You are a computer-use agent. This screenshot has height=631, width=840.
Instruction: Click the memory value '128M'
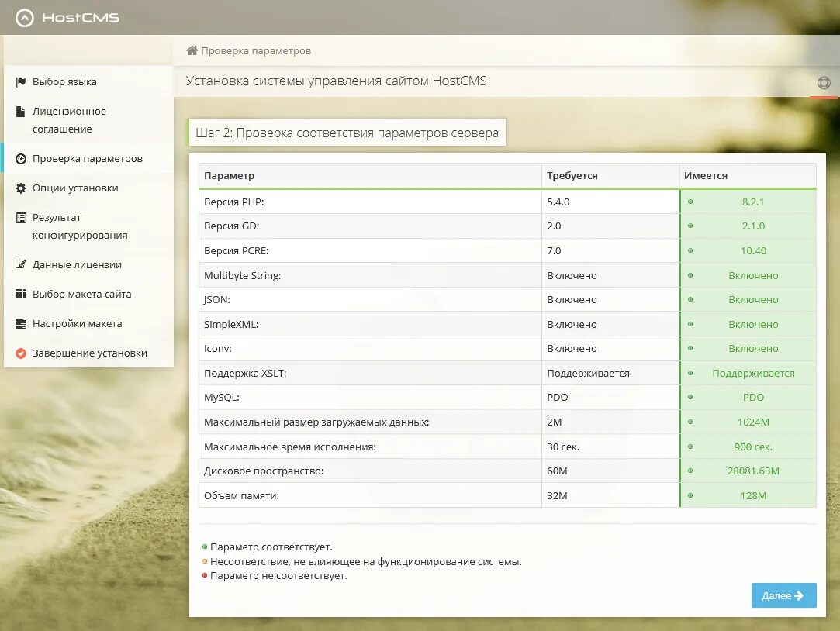coord(753,495)
